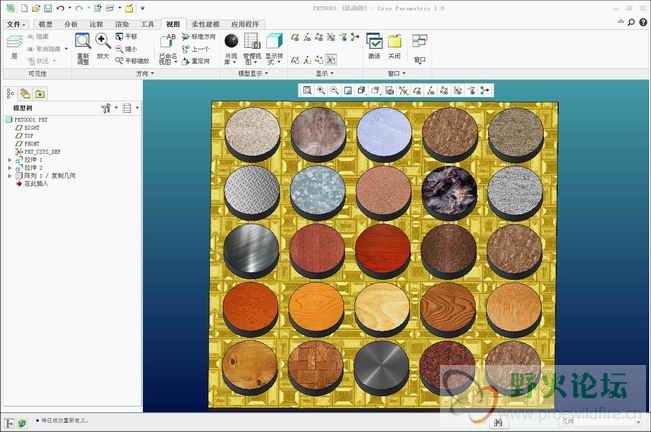Switch to the 渲染 (Render) tab

point(122,24)
